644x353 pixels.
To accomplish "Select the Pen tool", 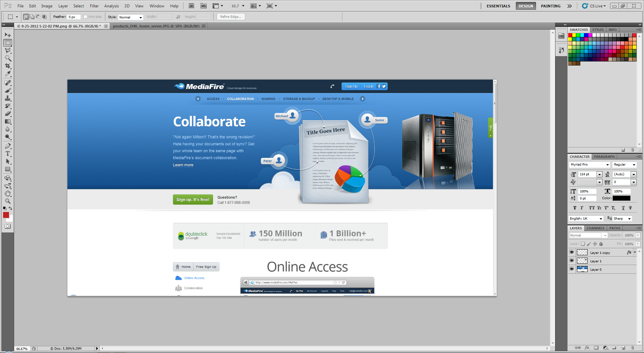I will coord(8,146).
